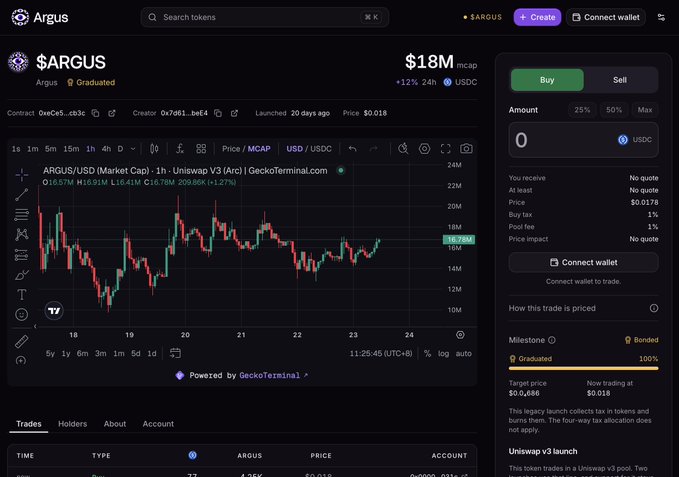Image resolution: width=679 pixels, height=477 pixels.
Task: Select the 1h timeframe
Action: click(x=91, y=149)
